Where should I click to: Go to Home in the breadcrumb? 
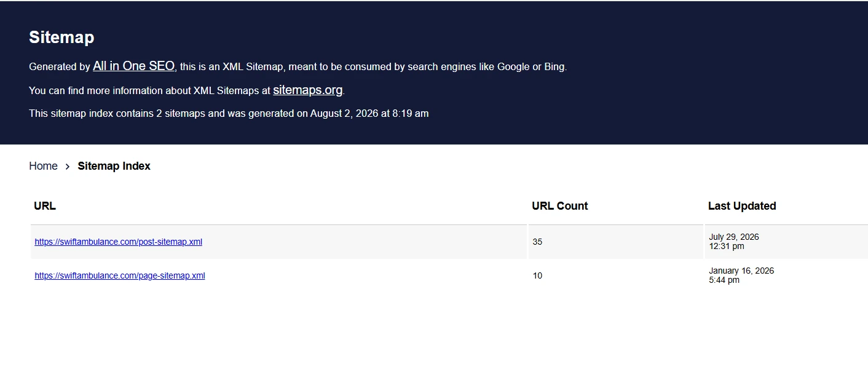point(43,166)
